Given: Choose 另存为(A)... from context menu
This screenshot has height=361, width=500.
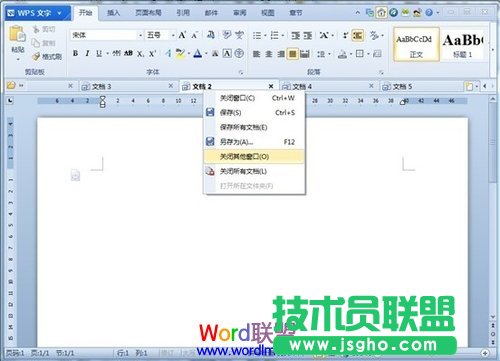Looking at the screenshot, I should [x=254, y=142].
